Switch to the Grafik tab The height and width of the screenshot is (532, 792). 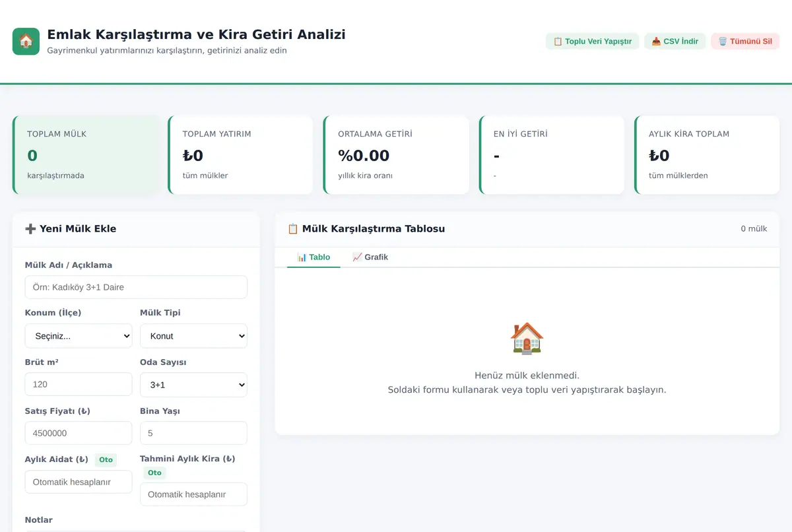coord(370,257)
